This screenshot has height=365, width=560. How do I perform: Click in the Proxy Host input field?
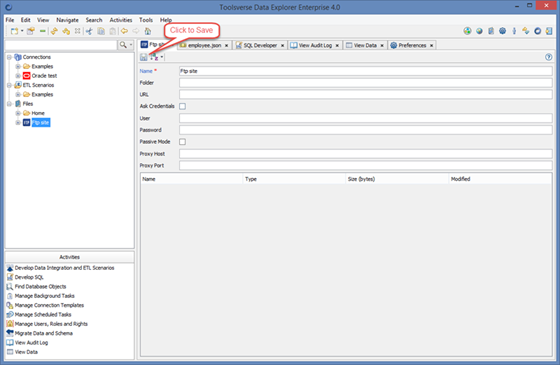pyautogui.click(x=366, y=154)
